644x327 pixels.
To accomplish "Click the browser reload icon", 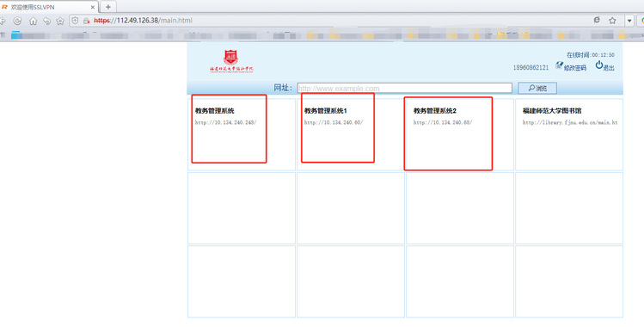I will [x=18, y=21].
